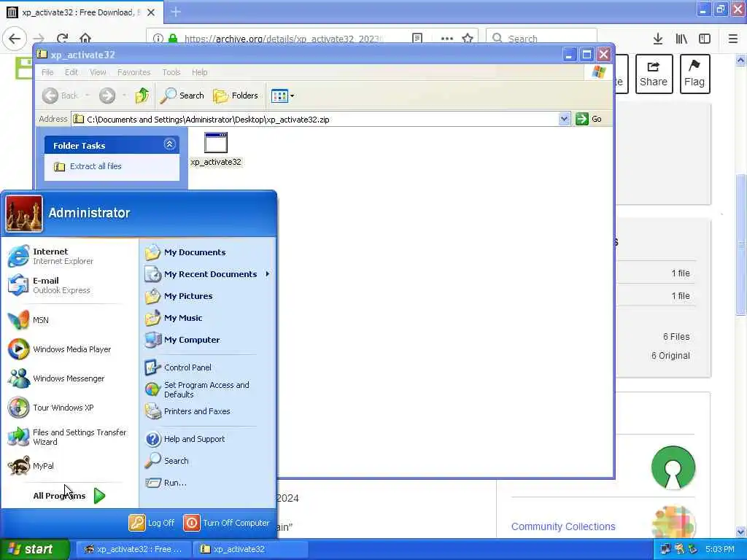Click Firefox back arrow button
Screen dimensions: 747x560
pos(15,39)
